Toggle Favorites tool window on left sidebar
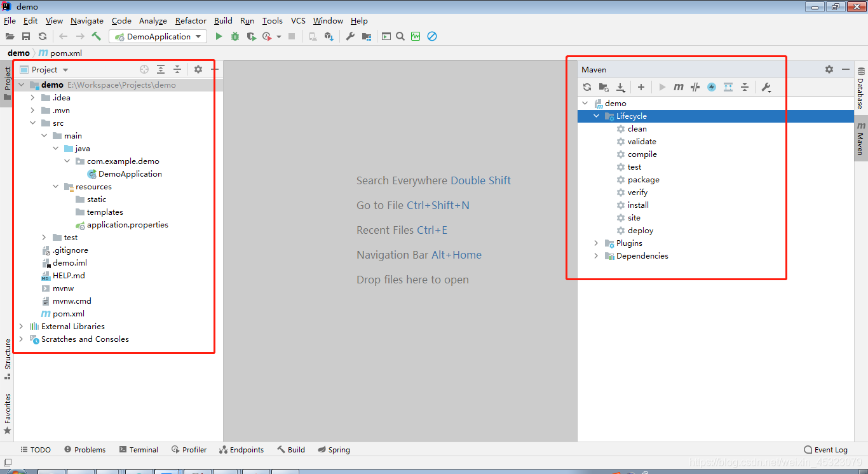868x474 pixels. point(8,413)
